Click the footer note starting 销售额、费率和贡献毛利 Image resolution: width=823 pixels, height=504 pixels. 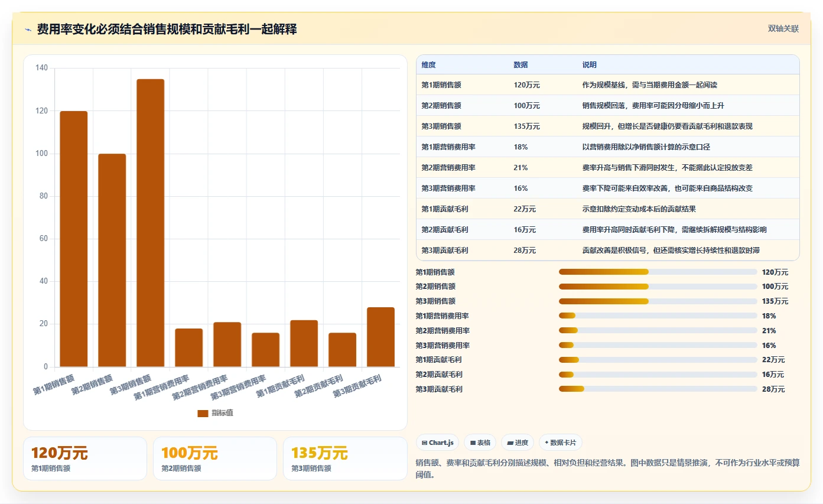[608, 469]
